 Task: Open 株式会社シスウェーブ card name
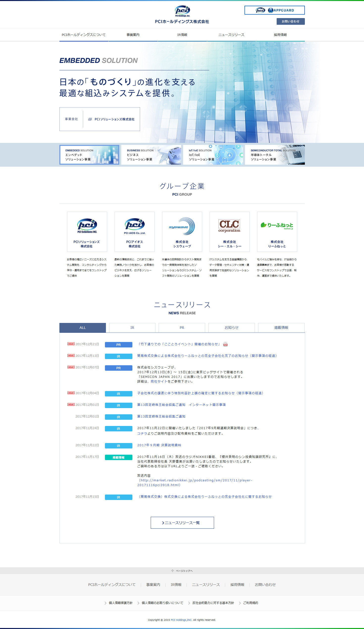click(x=182, y=244)
